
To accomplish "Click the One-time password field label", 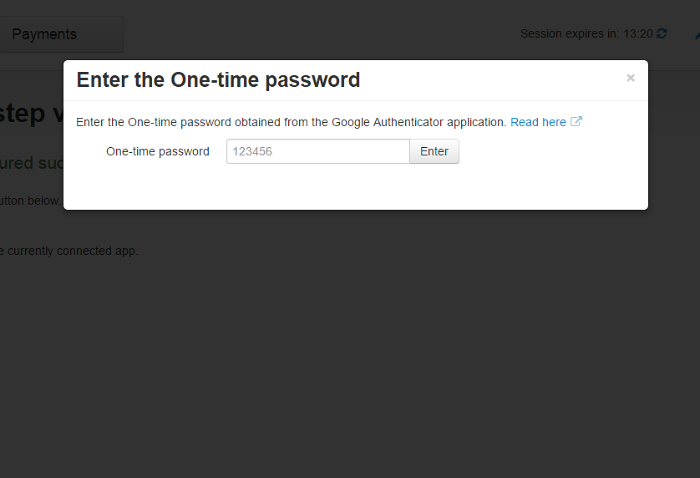I will tap(158, 152).
